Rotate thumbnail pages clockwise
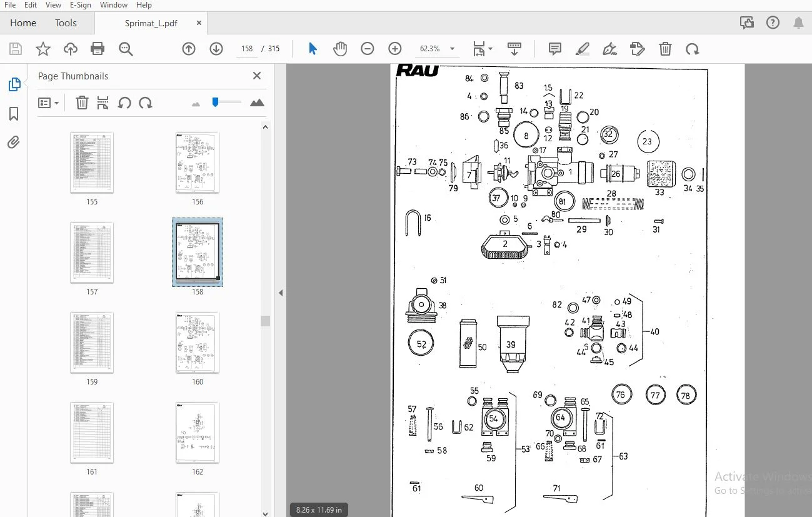 (x=146, y=103)
